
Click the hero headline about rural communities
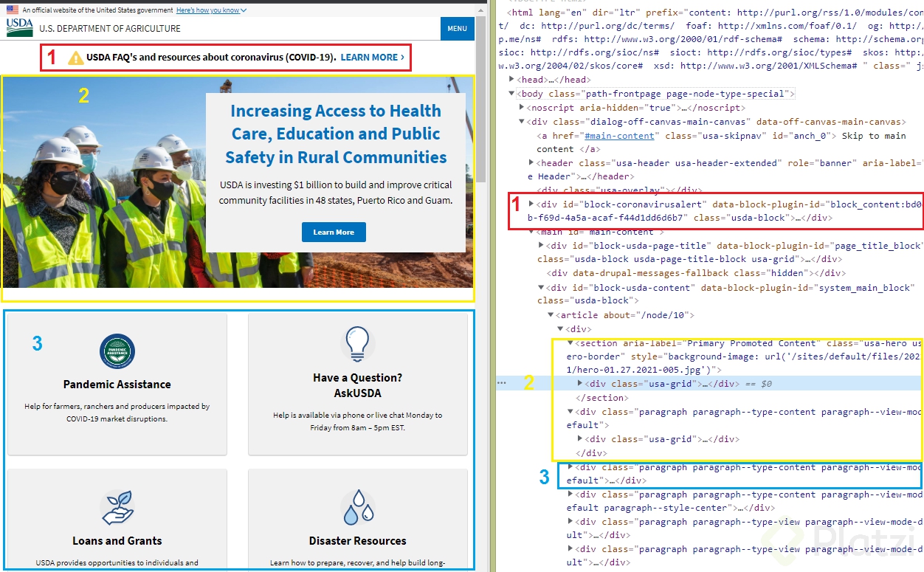point(336,134)
